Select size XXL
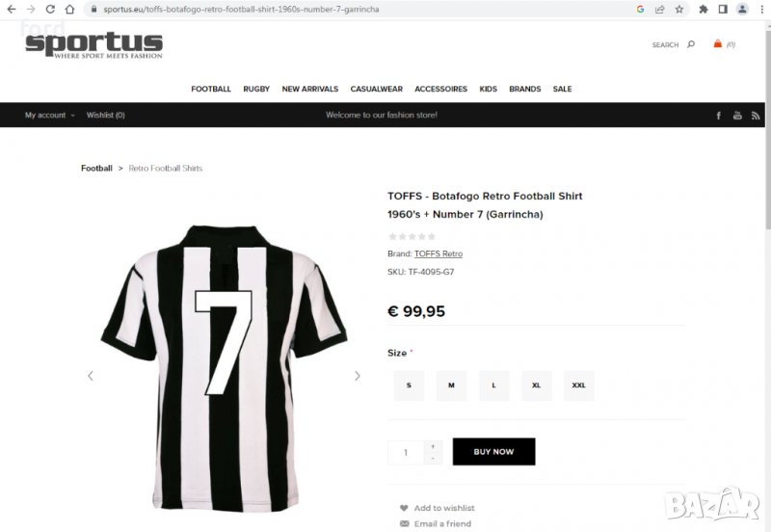The width and height of the screenshot is (771, 532). coord(578,386)
